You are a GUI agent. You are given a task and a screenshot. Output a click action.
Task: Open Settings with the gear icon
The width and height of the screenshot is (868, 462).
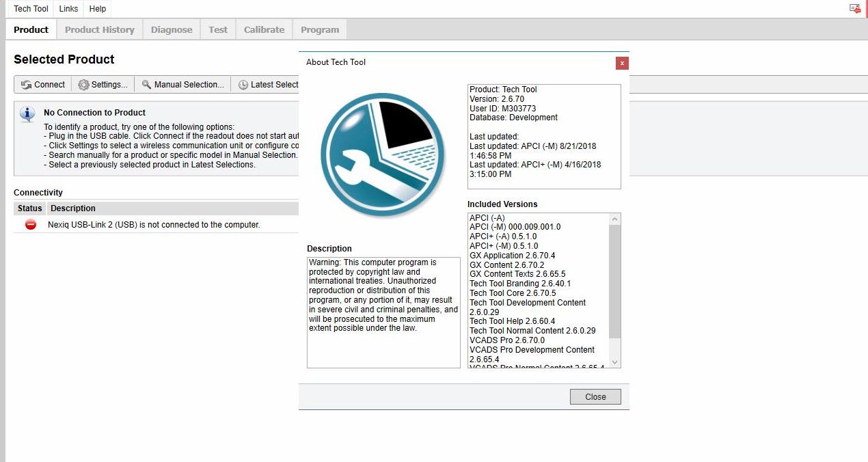tap(103, 85)
